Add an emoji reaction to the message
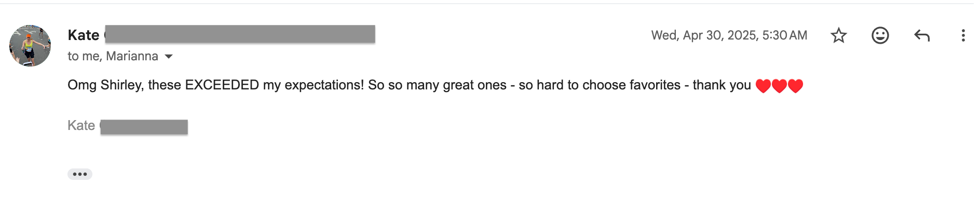 tap(880, 35)
